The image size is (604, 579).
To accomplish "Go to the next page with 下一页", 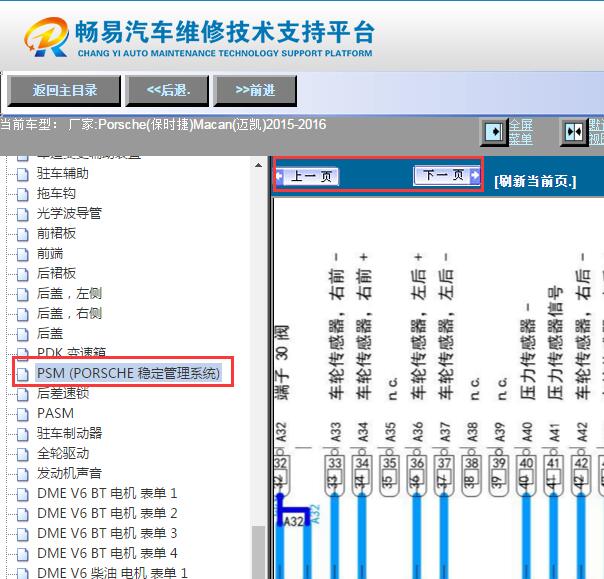I will (446, 175).
